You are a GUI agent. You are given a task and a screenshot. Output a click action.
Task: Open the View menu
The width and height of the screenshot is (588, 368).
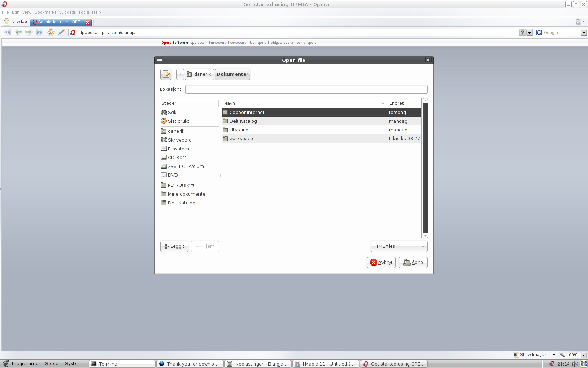27,12
